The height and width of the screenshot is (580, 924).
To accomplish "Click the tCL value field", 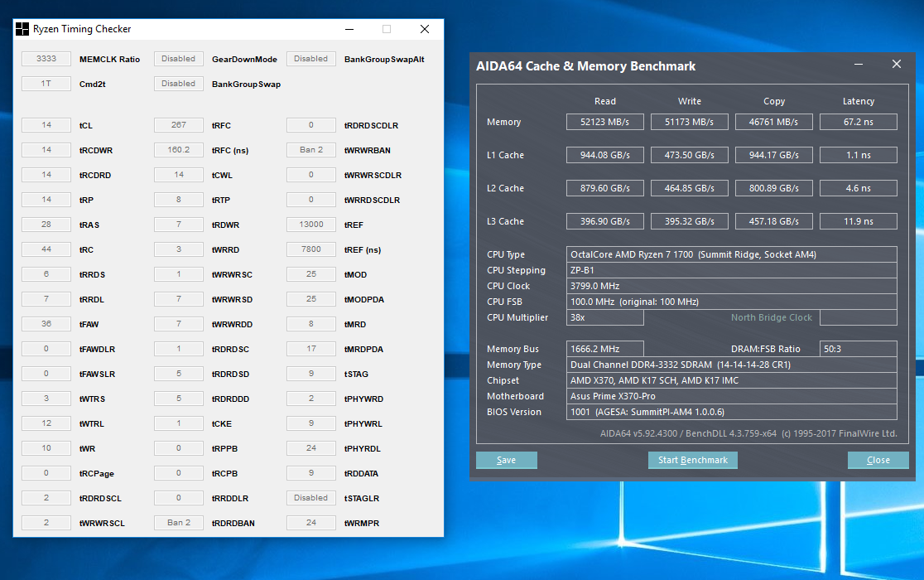I will tap(46, 125).
